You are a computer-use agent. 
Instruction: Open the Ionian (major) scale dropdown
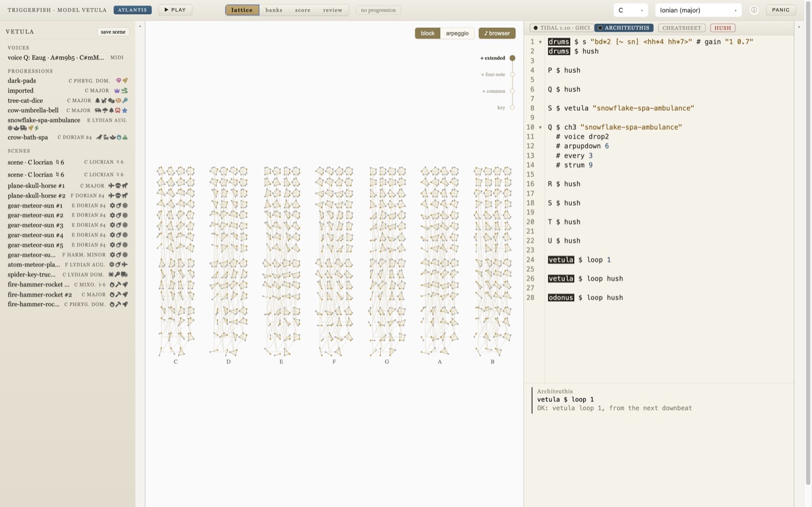(x=698, y=10)
